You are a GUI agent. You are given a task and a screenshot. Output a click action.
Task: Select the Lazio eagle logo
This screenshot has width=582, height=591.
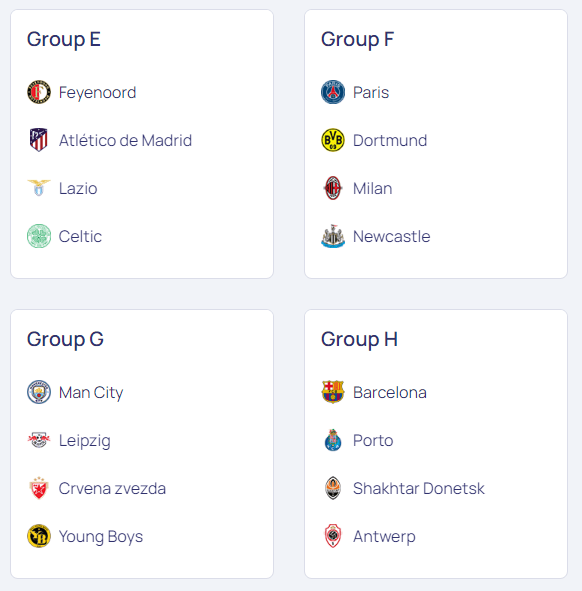coord(39,188)
